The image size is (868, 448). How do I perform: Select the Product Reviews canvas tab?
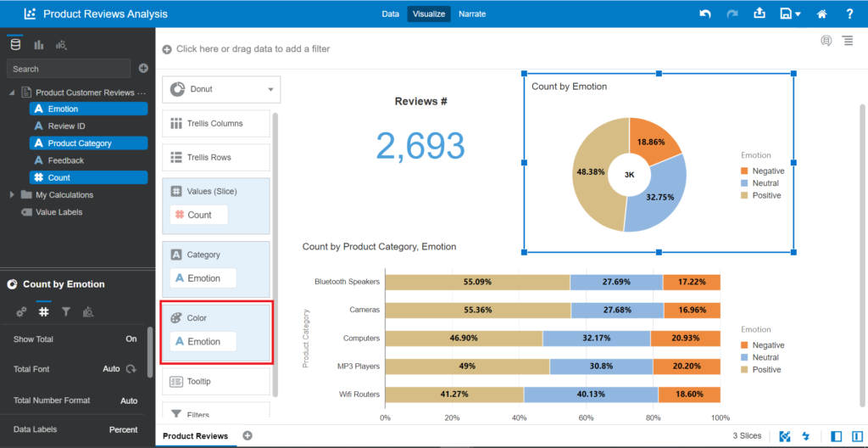(x=196, y=436)
